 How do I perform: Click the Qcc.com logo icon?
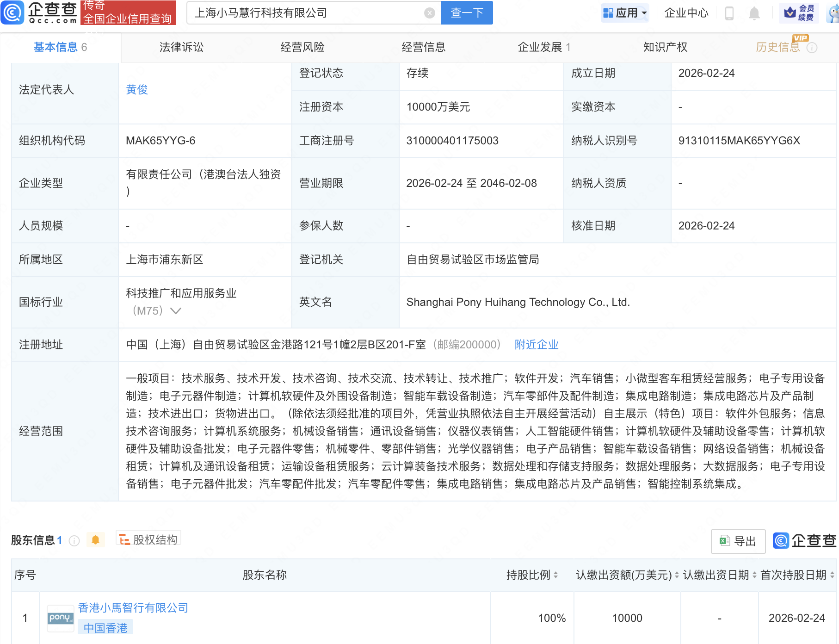(x=12, y=12)
